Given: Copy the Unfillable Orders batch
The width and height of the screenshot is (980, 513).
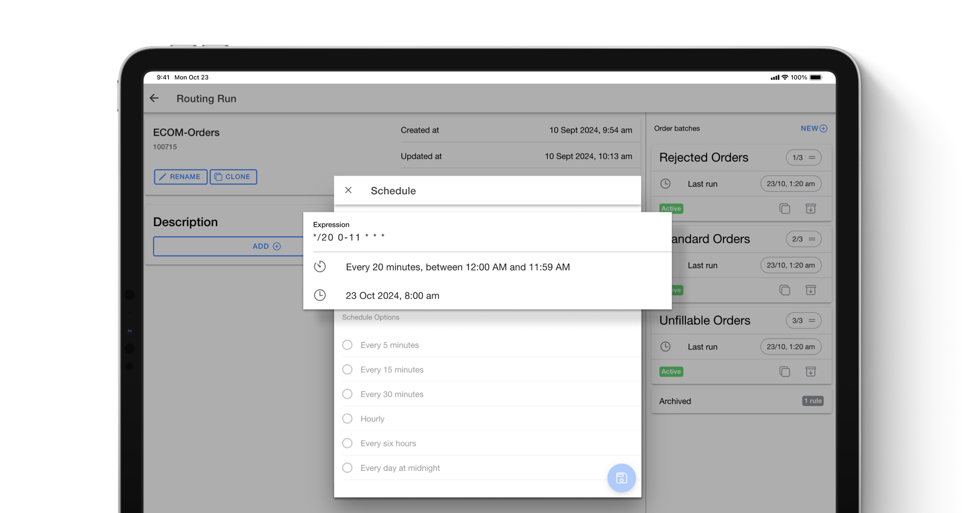Looking at the screenshot, I should 784,371.
